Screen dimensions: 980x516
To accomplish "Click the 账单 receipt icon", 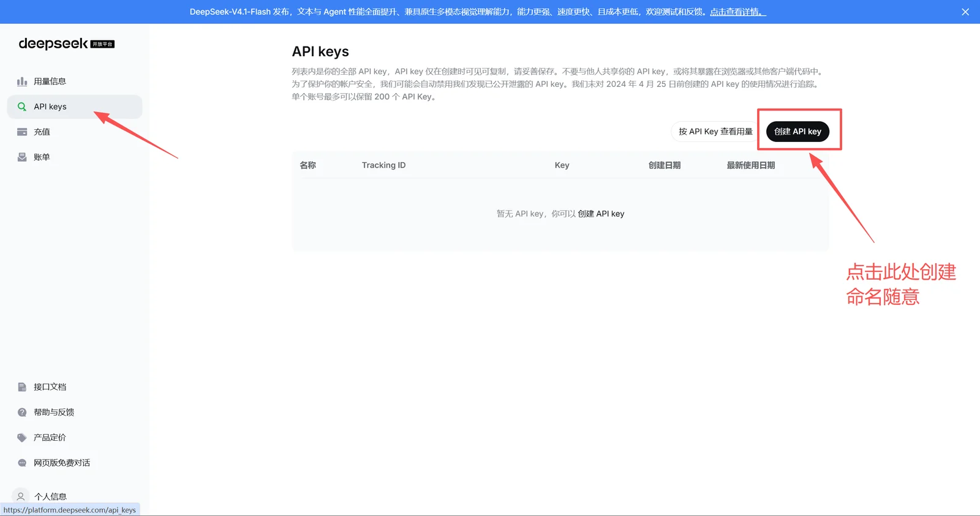I will (x=22, y=157).
